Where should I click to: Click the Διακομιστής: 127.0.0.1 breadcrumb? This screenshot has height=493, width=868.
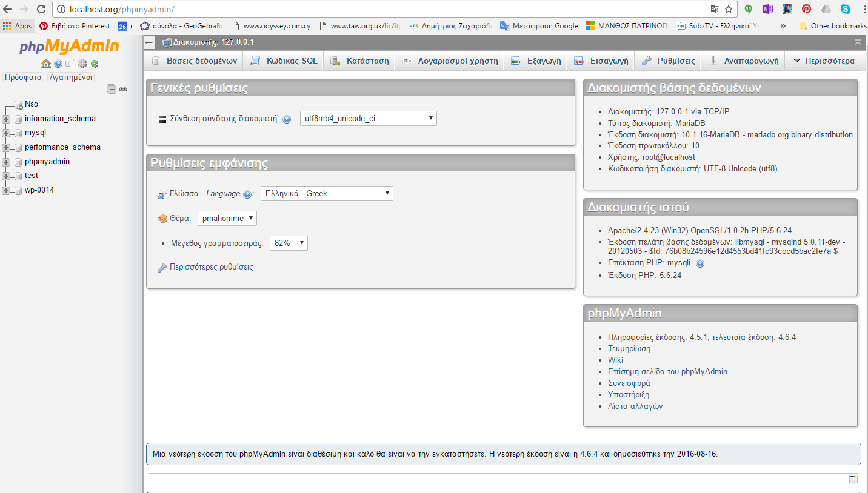(x=213, y=42)
